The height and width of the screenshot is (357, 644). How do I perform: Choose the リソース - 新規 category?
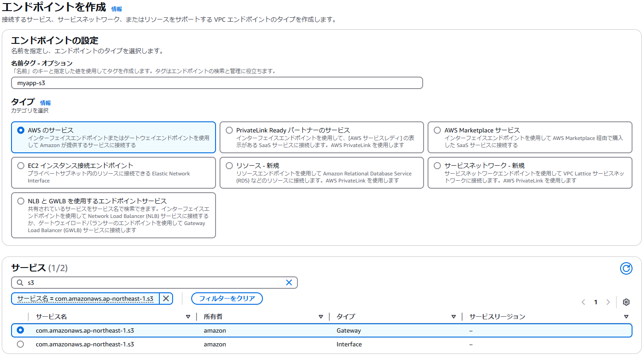(229, 166)
